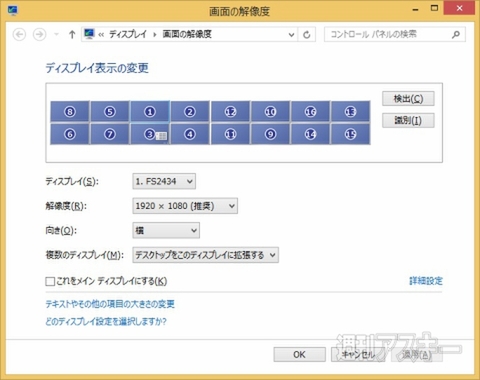The image size is (480, 380).
Task: Select display monitor number 16
Action: [310, 111]
